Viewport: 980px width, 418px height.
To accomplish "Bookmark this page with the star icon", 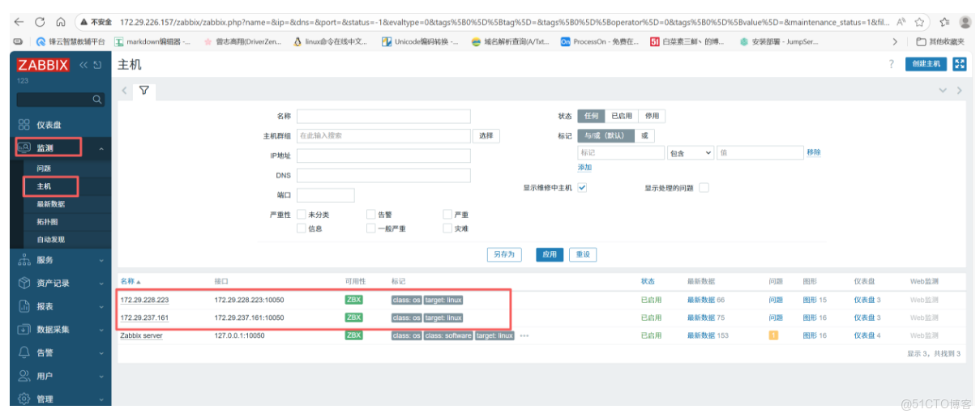I will [920, 22].
